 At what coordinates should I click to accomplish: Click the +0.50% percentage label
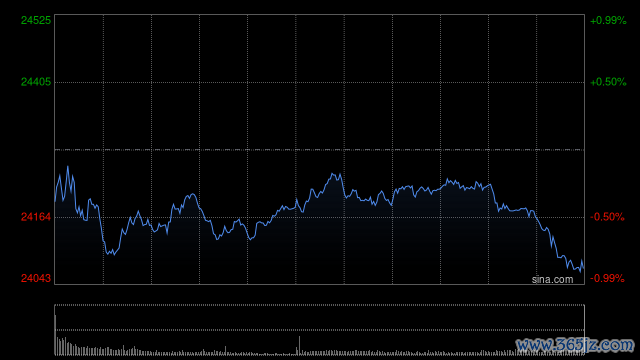pyautogui.click(x=608, y=82)
